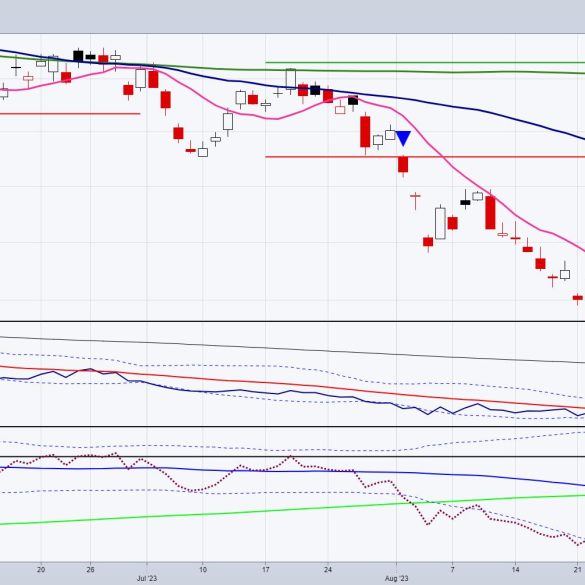The height and width of the screenshot is (585, 585).
Task: Click the 14 date label on axis
Action: tap(515, 570)
